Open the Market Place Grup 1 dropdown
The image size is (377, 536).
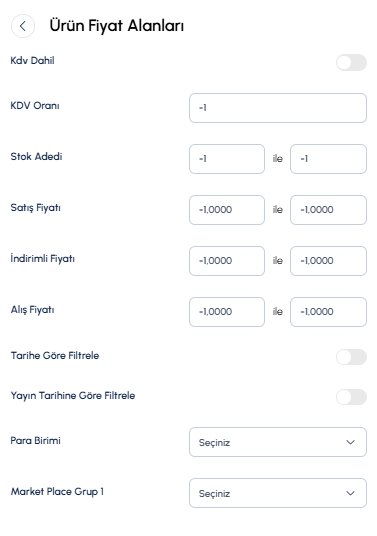(x=278, y=493)
